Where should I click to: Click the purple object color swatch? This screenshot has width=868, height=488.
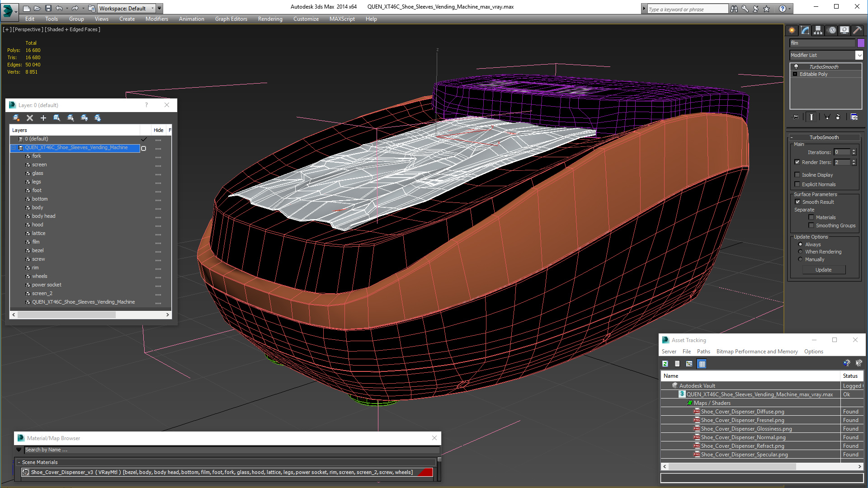click(861, 43)
